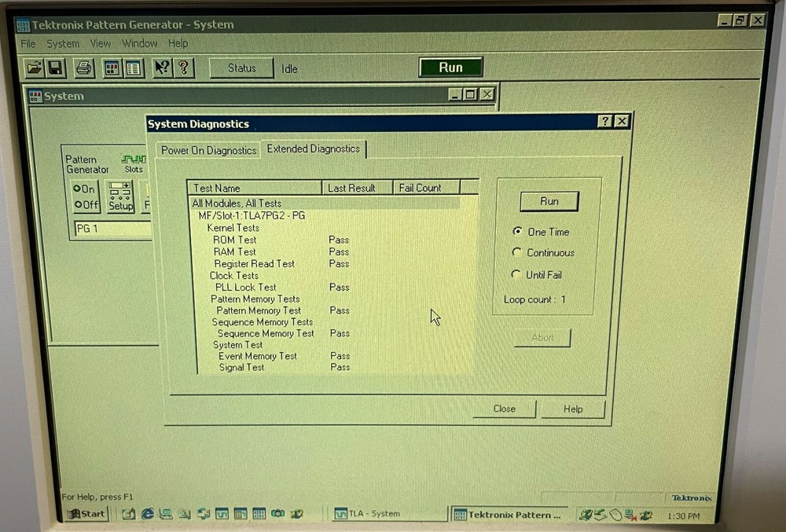Select the Pattern Memory Tests group row
The height and width of the screenshot is (532, 786).
click(x=255, y=299)
